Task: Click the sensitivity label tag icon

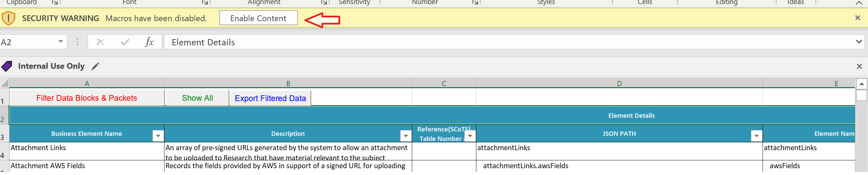Action: coord(7,66)
